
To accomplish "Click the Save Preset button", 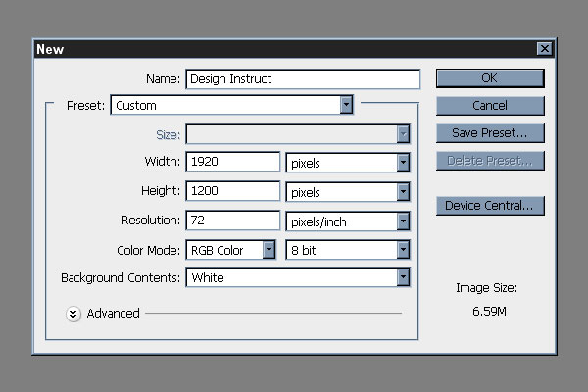I will click(x=490, y=133).
